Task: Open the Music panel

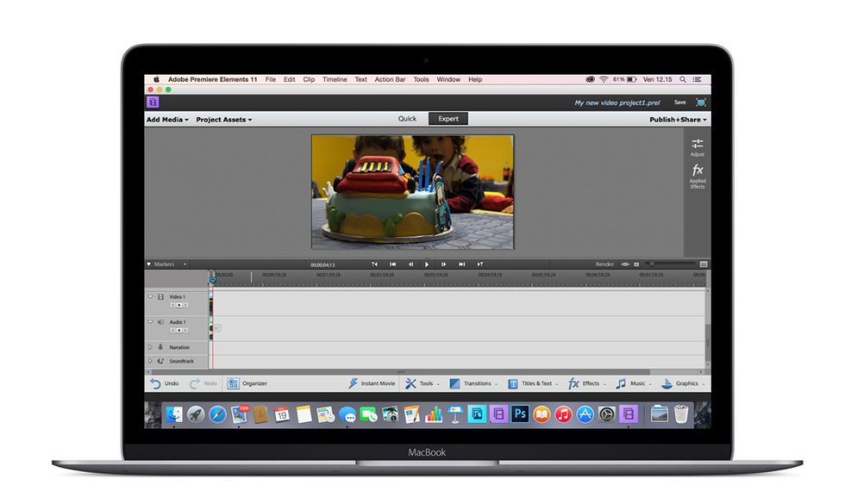Action: pos(633,383)
